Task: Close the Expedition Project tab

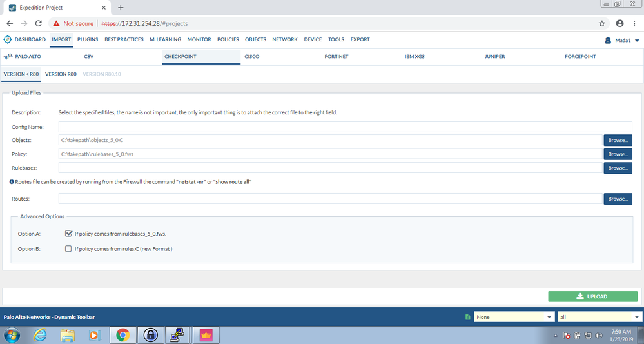Action: tap(104, 7)
